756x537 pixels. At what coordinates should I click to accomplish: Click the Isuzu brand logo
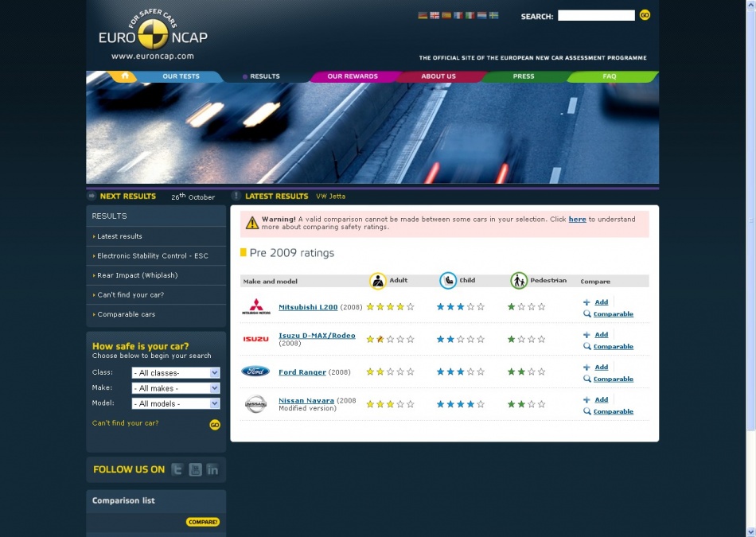point(255,339)
